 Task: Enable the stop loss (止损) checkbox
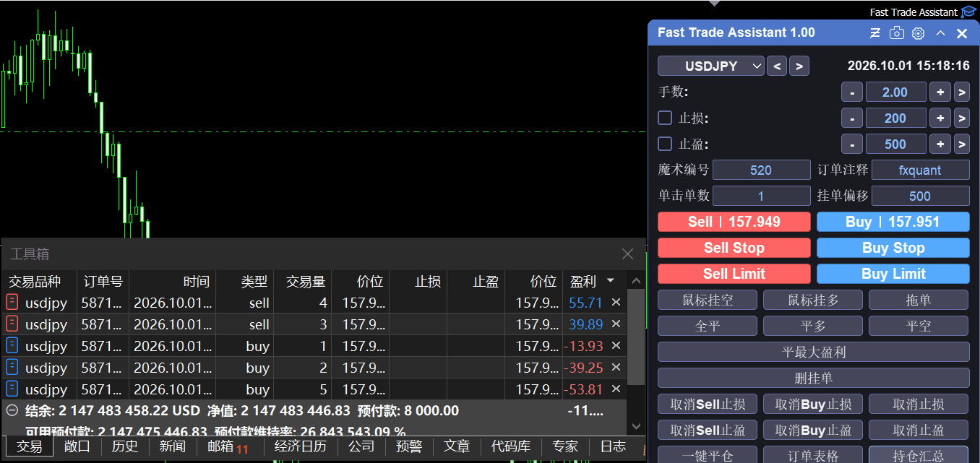665,118
